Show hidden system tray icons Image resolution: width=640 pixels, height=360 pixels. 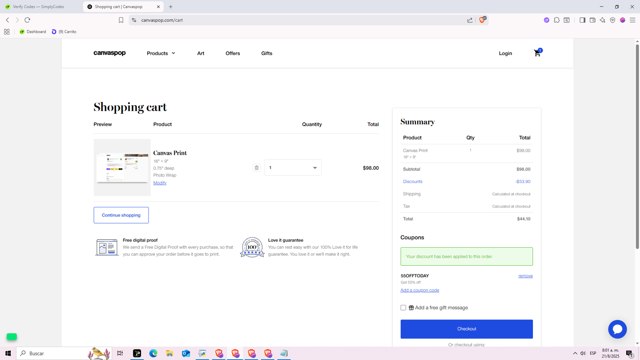click(x=575, y=353)
